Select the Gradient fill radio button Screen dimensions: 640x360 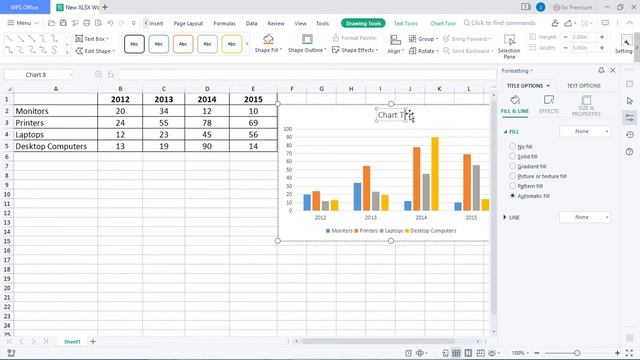click(513, 166)
